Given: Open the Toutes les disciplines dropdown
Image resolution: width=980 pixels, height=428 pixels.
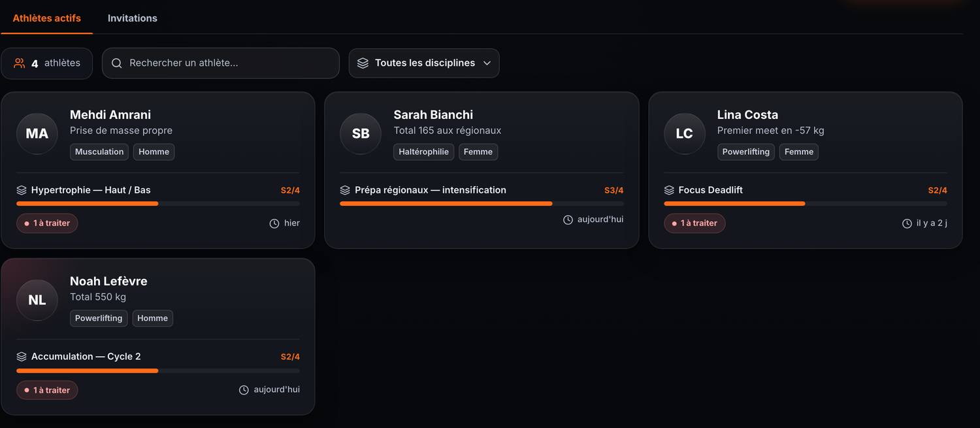Looking at the screenshot, I should [424, 63].
